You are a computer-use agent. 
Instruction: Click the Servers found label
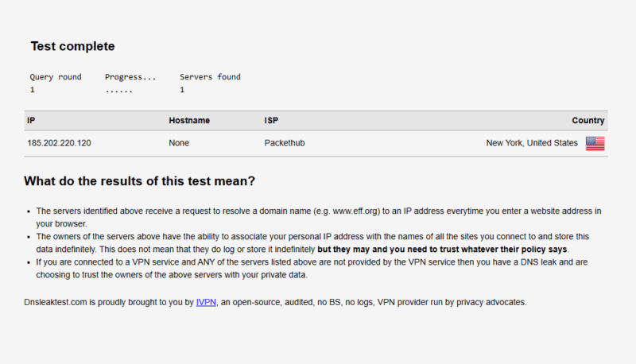(x=210, y=77)
